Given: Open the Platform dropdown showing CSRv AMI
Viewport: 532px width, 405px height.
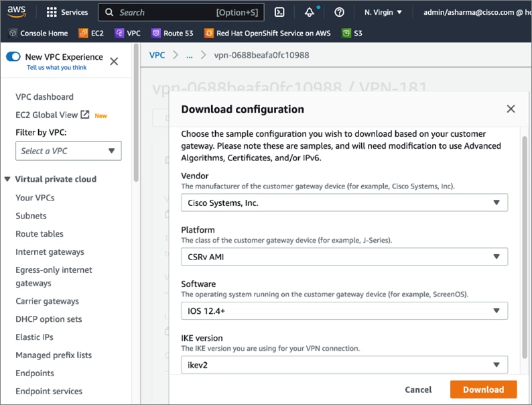Looking at the screenshot, I should point(344,257).
